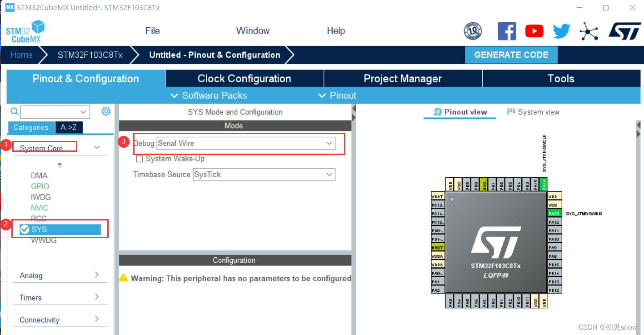Select the PB10 pin on the chip
Viewport: 644px width, 335px height.
519,301
